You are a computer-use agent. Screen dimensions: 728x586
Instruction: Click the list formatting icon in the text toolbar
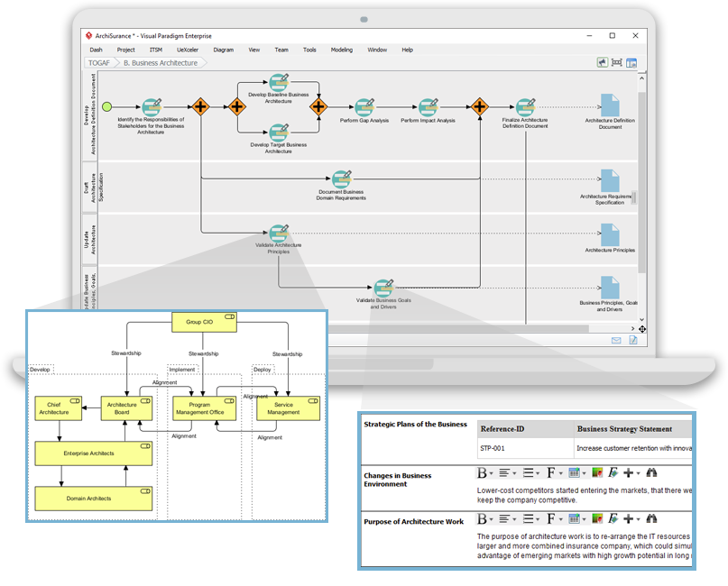pos(529,473)
